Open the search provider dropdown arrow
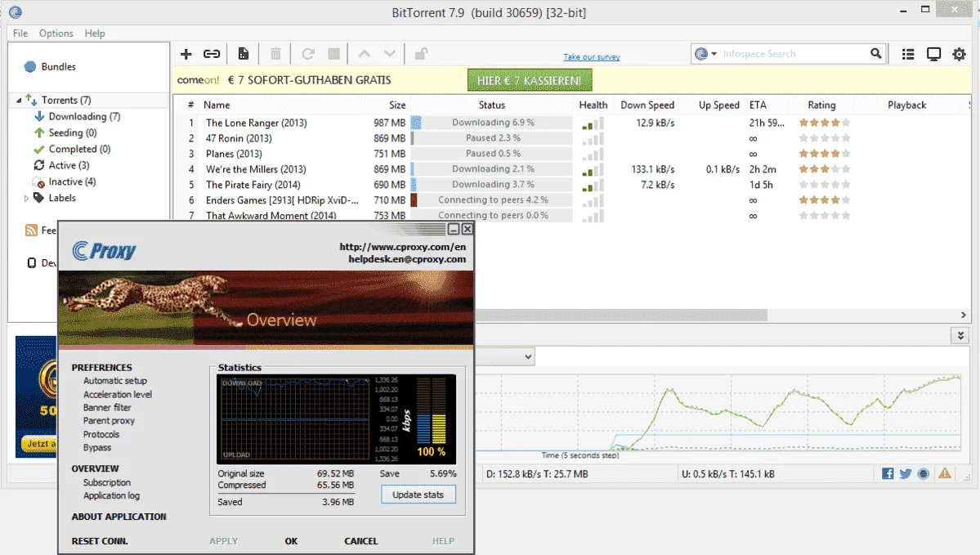Image resolution: width=980 pixels, height=555 pixels. tap(714, 54)
